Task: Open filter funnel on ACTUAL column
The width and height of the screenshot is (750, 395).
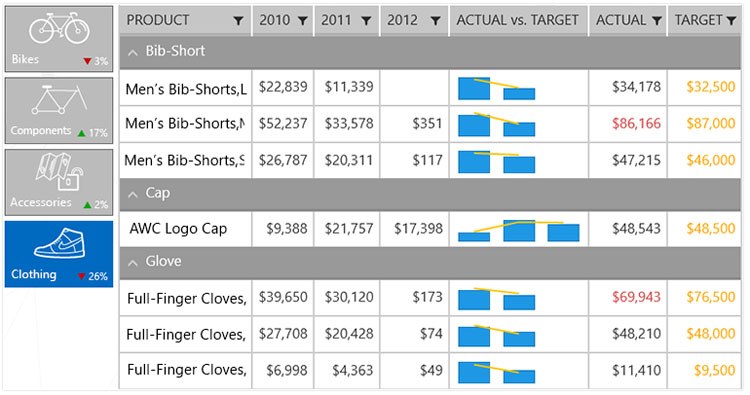Action: [x=657, y=21]
